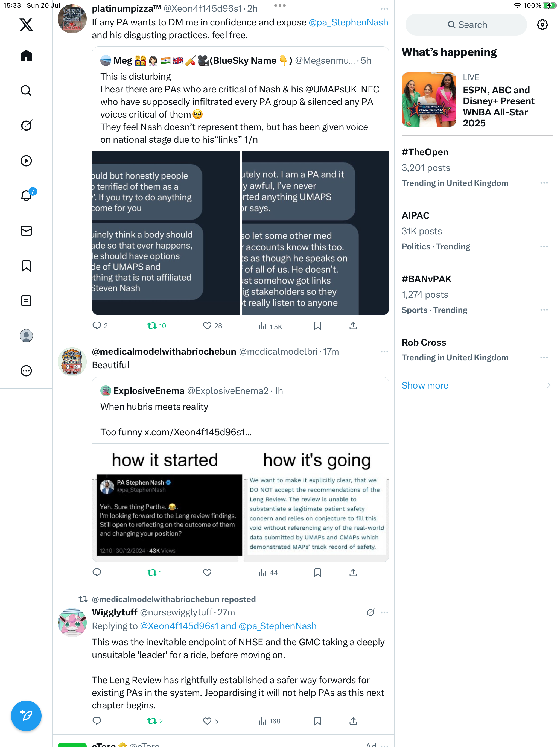Open more options for #TheOpen trend
Image resolution: width=560 pixels, height=747 pixels.
click(544, 183)
